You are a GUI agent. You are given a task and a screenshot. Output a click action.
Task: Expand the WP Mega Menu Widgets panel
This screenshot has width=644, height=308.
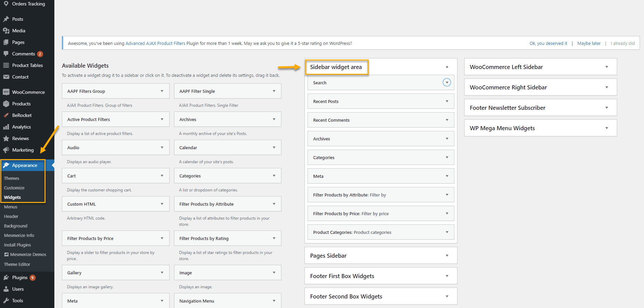point(607,128)
